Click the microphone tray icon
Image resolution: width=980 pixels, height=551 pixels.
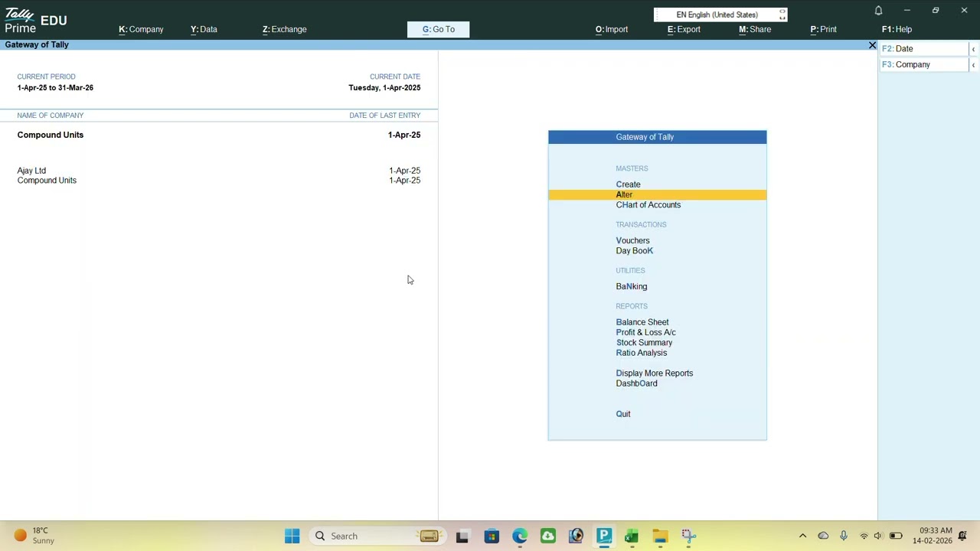(844, 536)
